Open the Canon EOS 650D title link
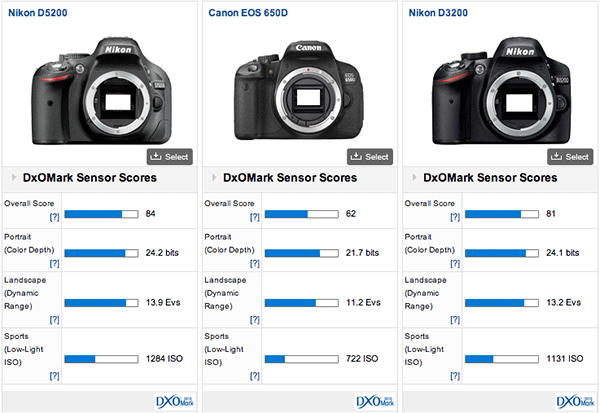600x413 pixels. click(248, 13)
